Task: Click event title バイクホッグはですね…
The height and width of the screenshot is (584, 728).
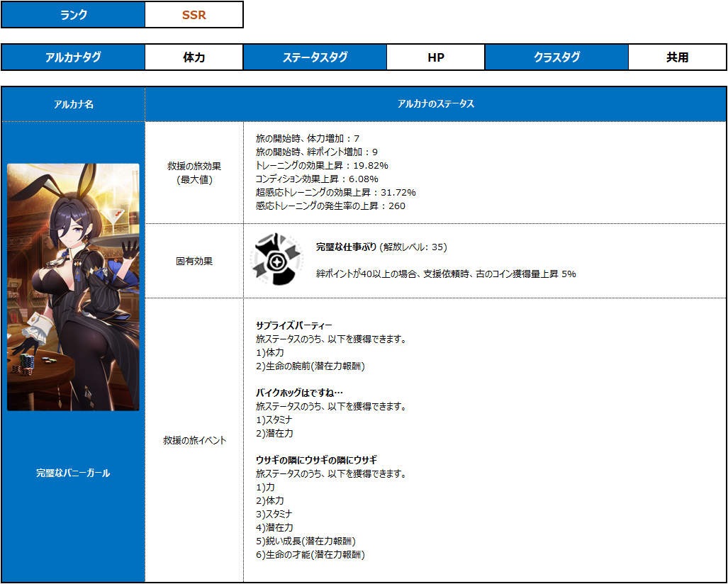Action: click(299, 393)
